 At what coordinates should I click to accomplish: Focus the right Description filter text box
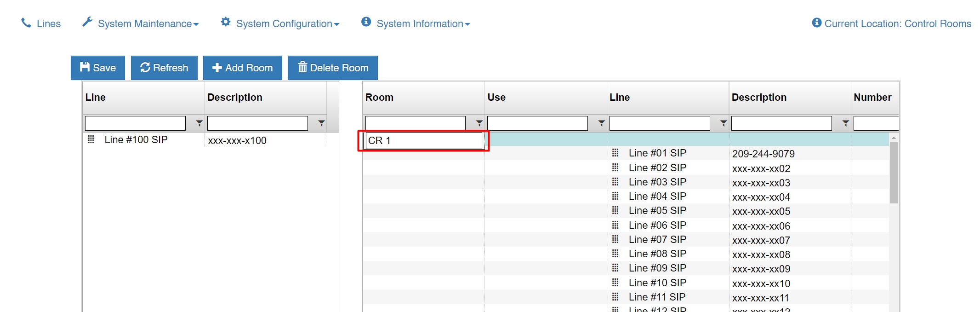click(x=781, y=123)
